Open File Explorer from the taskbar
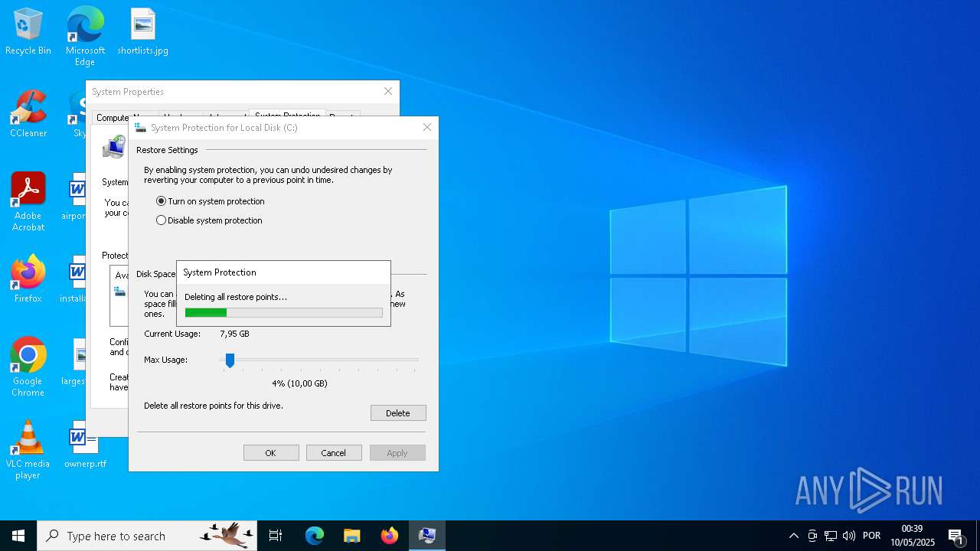This screenshot has width=980, height=551. point(351,536)
